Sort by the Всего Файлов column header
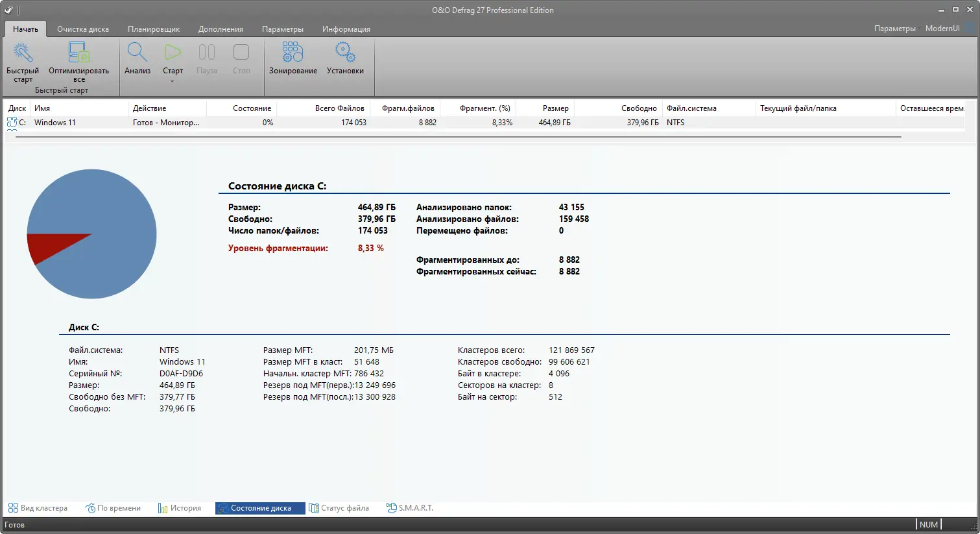Screen dimensions: 980x534 [322, 108]
